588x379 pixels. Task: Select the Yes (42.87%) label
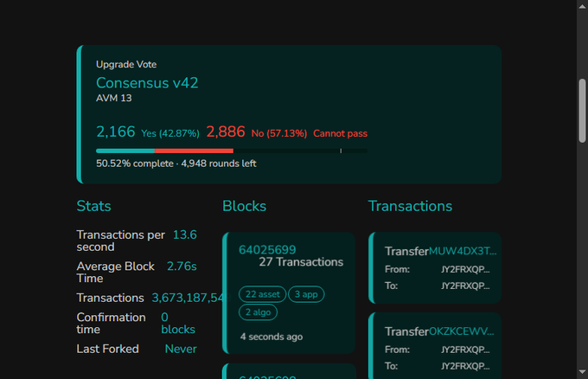tap(170, 133)
